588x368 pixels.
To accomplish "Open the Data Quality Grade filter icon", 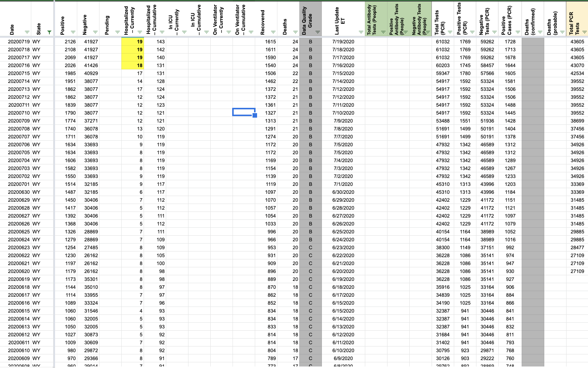I will pyautogui.click(x=317, y=32).
